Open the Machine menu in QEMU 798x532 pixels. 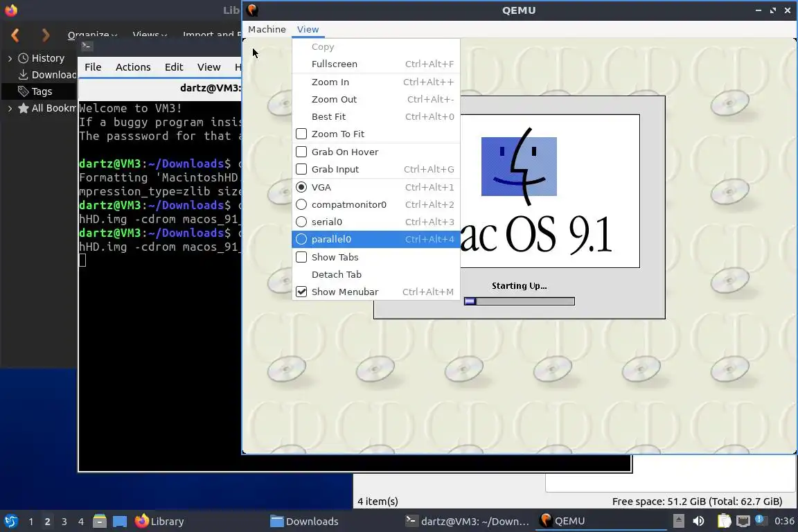click(x=267, y=30)
